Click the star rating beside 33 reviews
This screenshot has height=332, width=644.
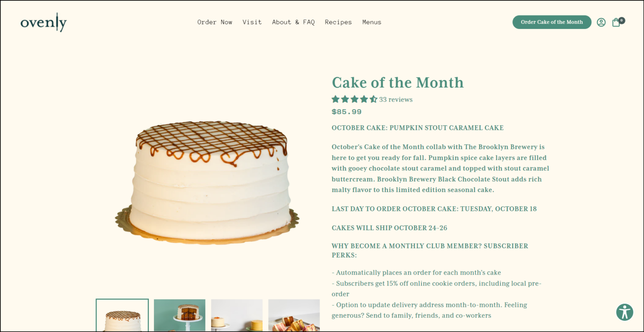pyautogui.click(x=354, y=99)
